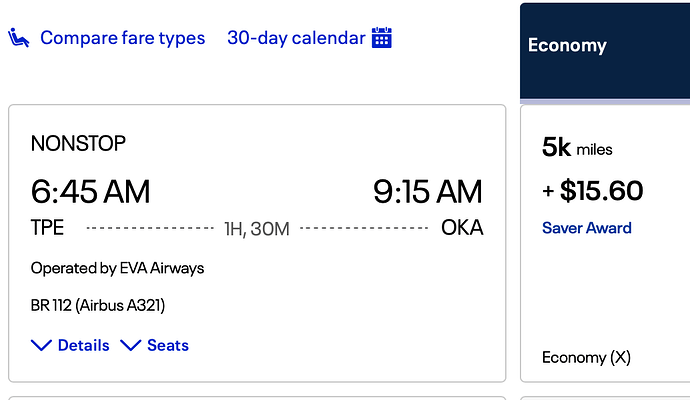This screenshot has height=400, width=690.
Task: Open the Saver Award link
Action: (x=587, y=228)
